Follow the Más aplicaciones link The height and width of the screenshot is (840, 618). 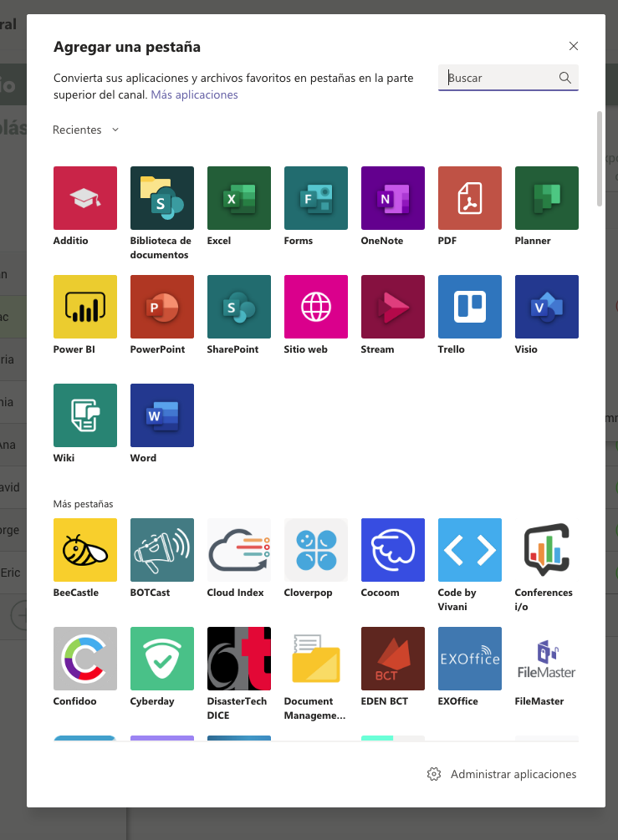coord(194,94)
